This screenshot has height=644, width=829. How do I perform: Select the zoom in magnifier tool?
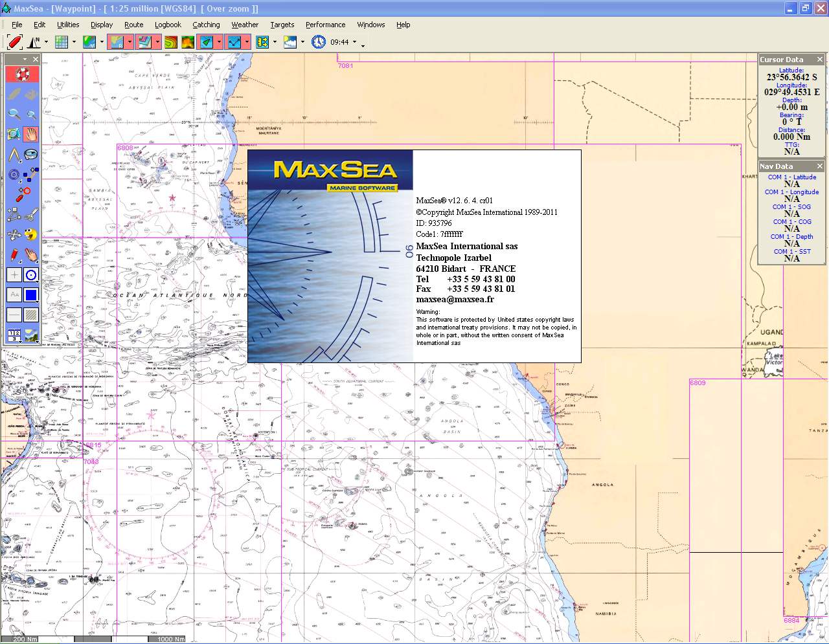[x=14, y=113]
